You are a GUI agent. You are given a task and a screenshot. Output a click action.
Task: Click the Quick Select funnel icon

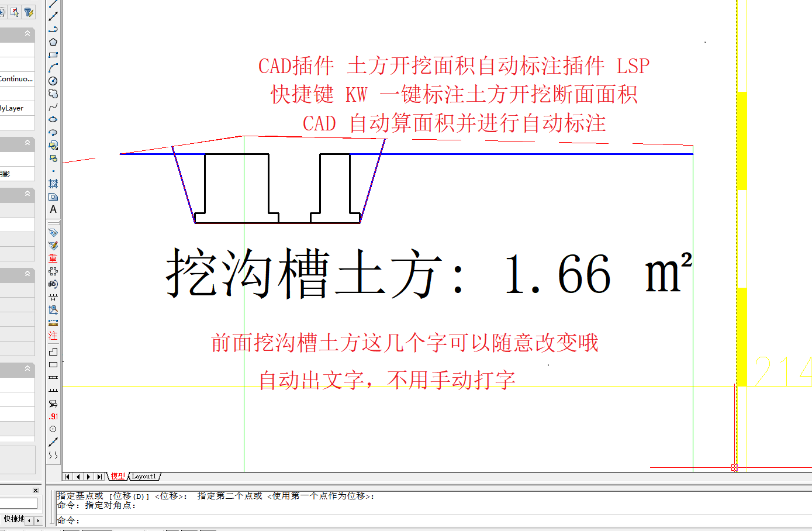(28, 12)
